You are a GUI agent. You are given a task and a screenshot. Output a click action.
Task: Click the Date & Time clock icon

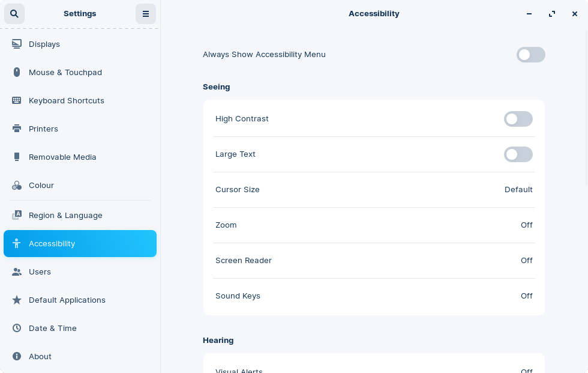[17, 328]
